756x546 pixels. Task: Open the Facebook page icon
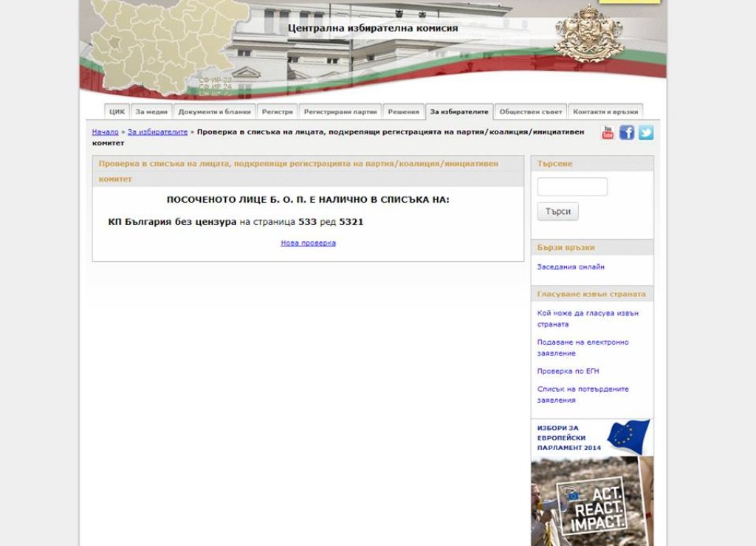click(626, 133)
